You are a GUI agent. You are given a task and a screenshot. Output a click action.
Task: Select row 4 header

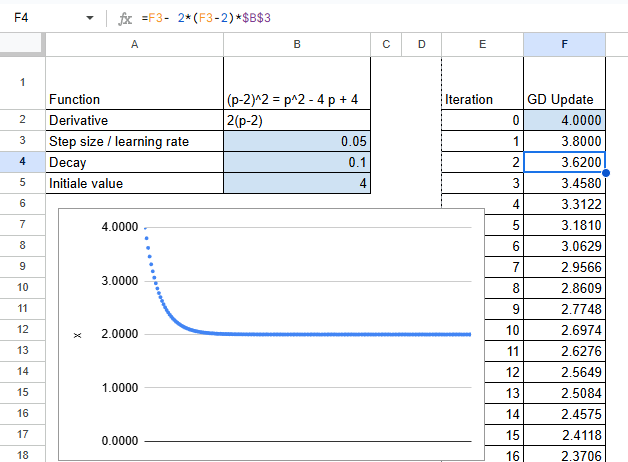click(x=22, y=162)
